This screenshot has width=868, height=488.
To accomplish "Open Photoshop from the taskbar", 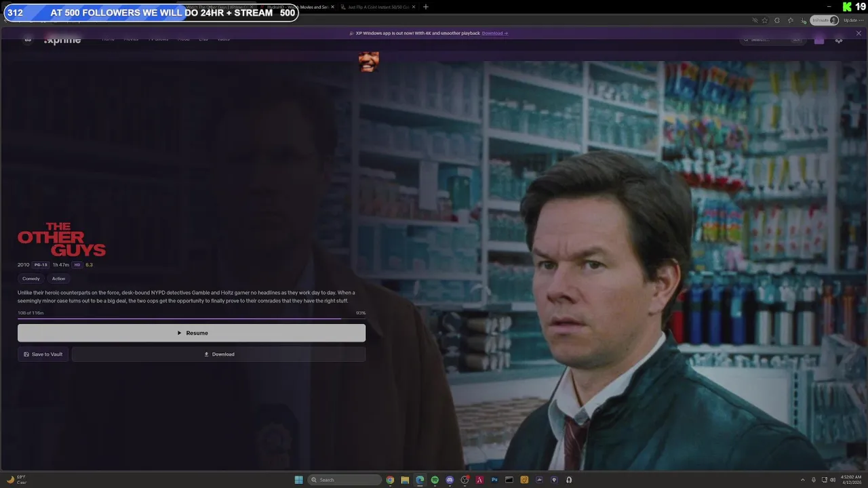I will pos(494,480).
